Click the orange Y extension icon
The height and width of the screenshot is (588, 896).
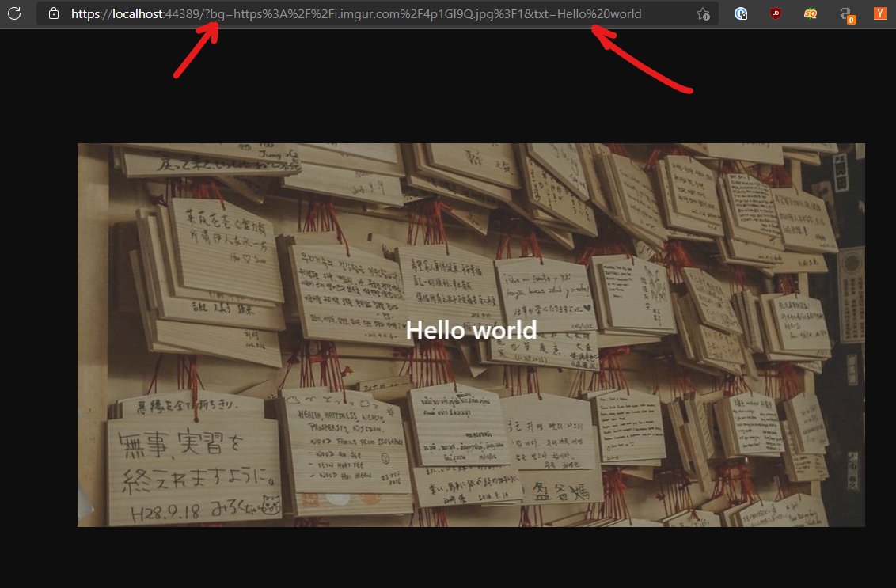880,13
